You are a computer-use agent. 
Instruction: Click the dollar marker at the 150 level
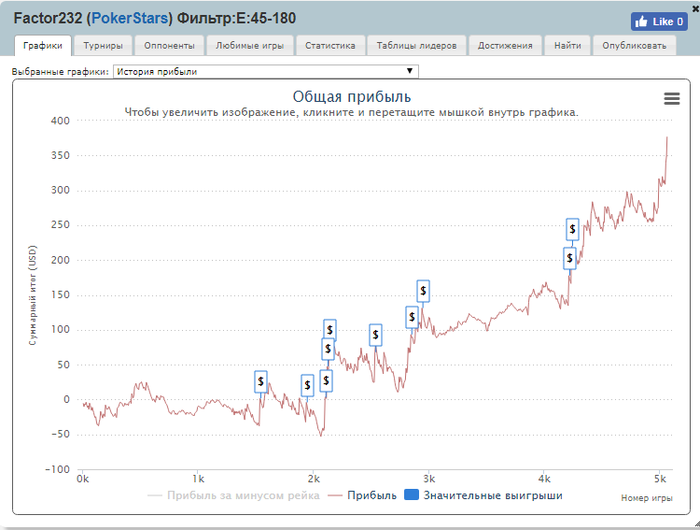coord(423,291)
